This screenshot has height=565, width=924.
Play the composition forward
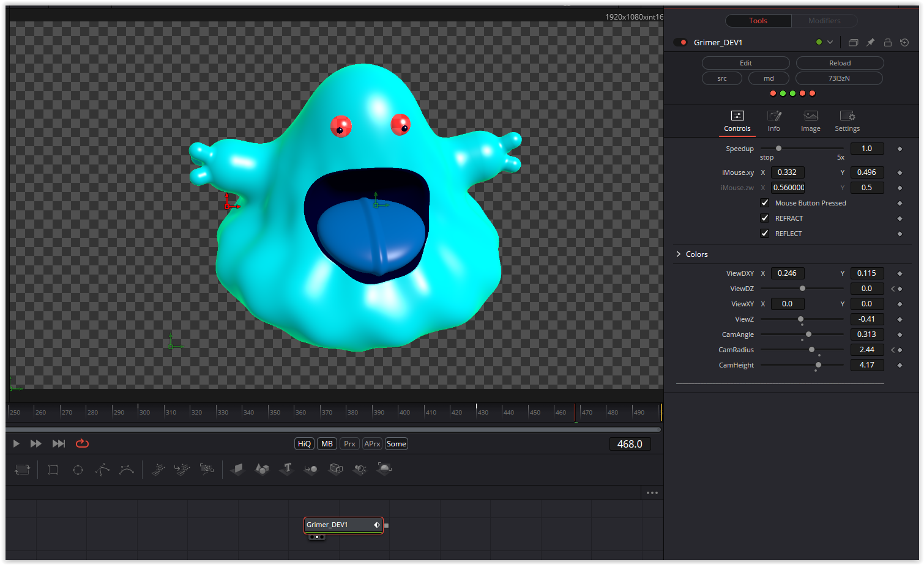point(16,443)
